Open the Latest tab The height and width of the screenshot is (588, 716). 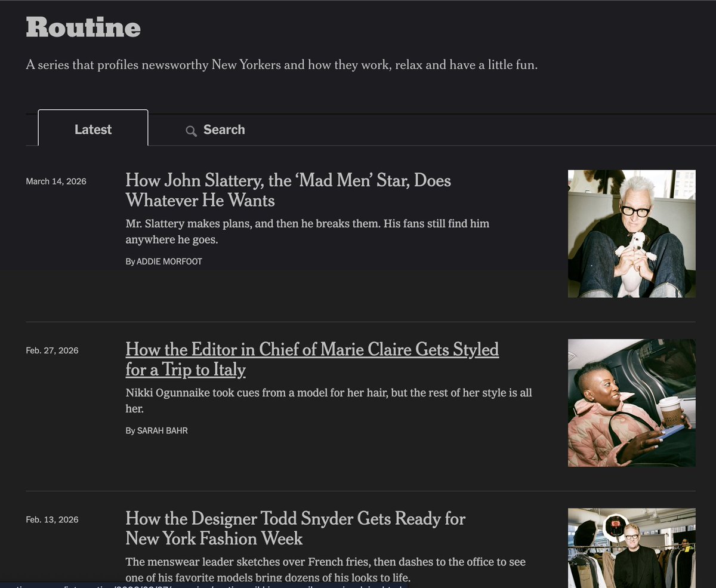coord(93,129)
